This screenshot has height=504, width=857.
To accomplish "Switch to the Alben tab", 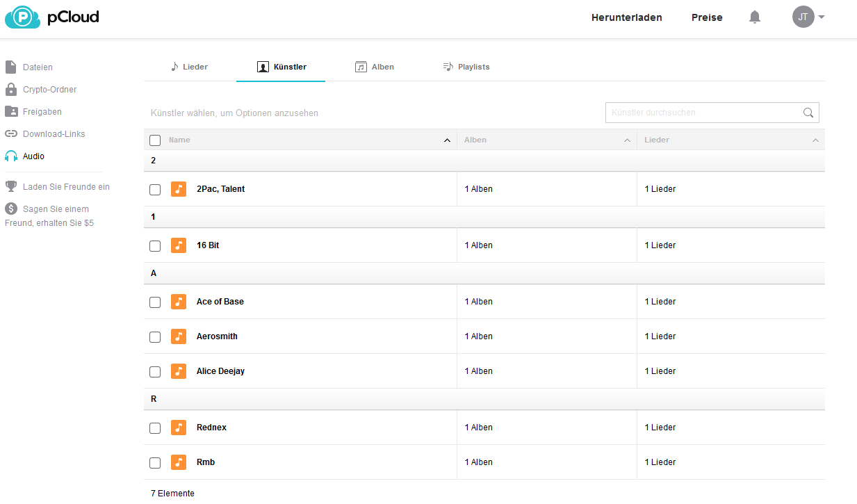I will [x=375, y=67].
